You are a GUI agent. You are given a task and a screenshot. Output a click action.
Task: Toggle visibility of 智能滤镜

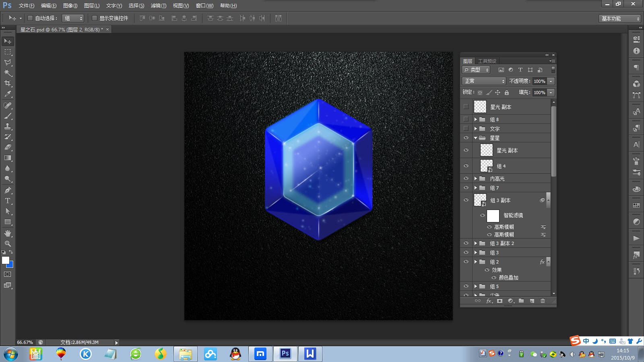pos(483,215)
